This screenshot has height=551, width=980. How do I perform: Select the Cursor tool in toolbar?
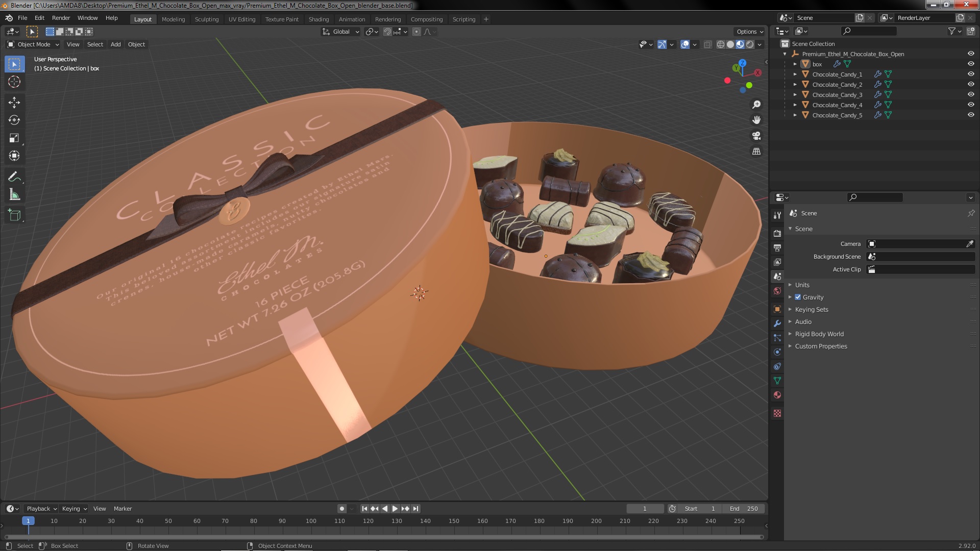[14, 82]
